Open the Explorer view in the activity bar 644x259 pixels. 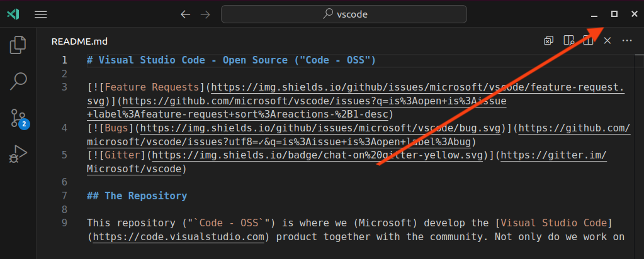point(18,45)
